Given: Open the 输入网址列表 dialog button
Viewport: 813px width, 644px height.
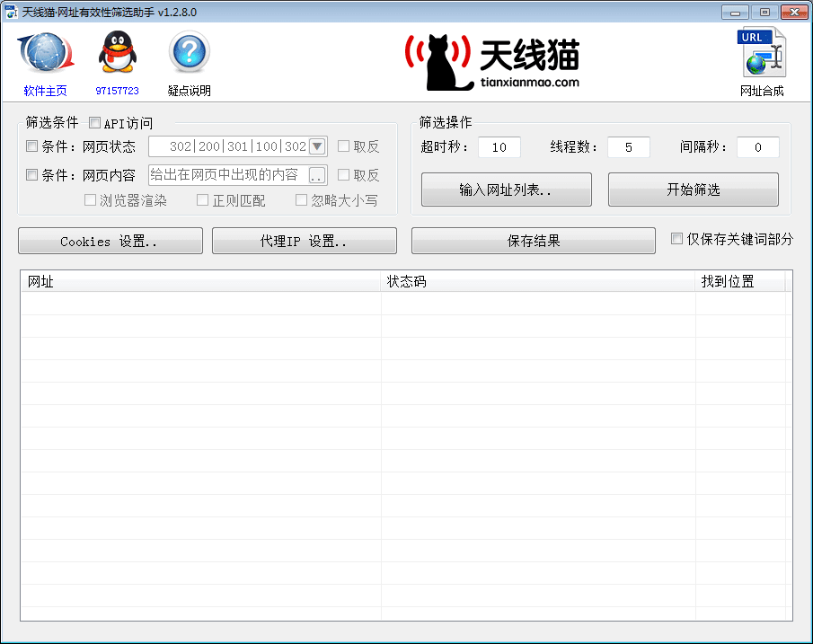Looking at the screenshot, I should [507, 190].
